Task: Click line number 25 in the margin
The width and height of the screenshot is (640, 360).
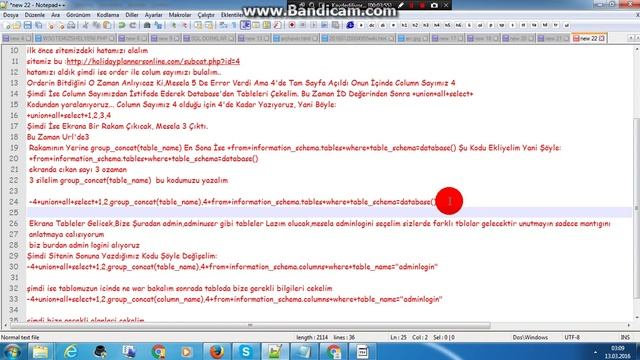Action: pyautogui.click(x=14, y=212)
